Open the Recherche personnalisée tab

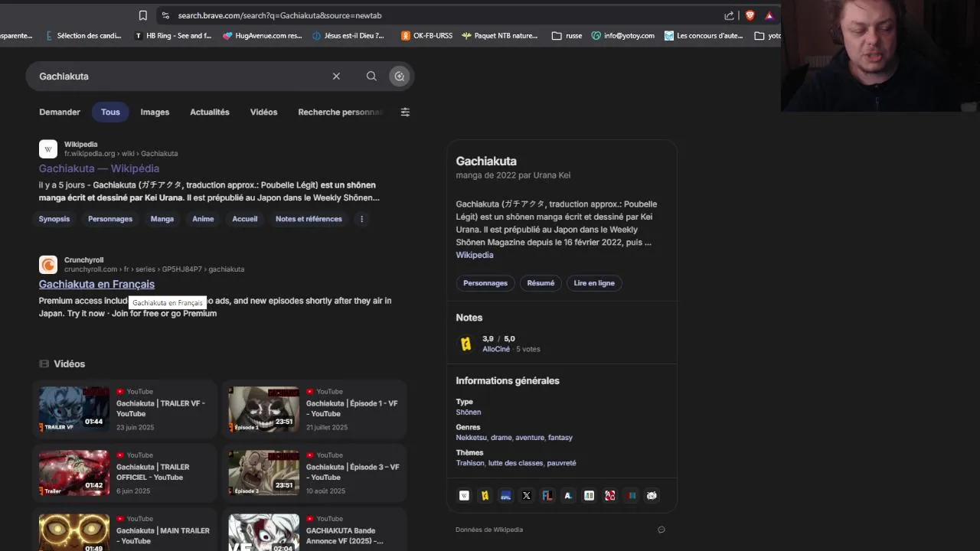point(340,112)
